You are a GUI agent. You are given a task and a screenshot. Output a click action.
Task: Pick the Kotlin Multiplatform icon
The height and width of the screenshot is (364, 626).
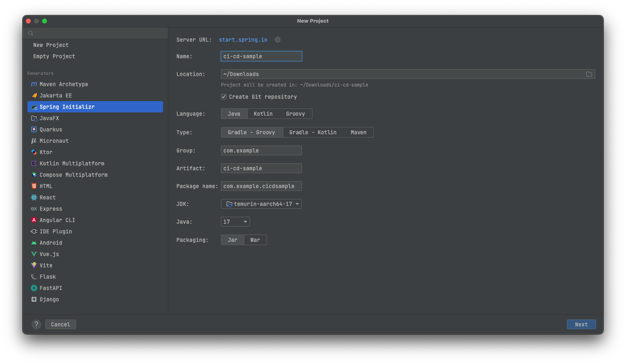pyautogui.click(x=34, y=163)
